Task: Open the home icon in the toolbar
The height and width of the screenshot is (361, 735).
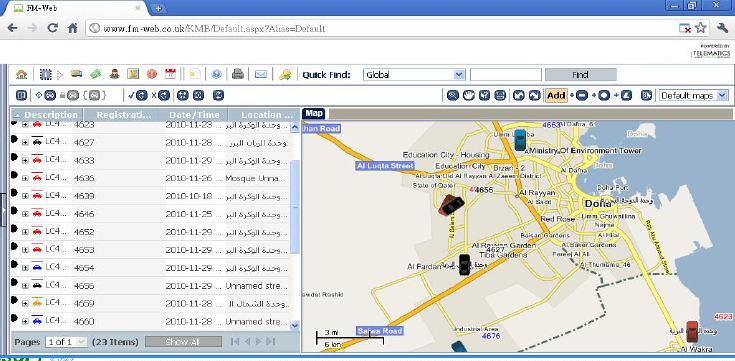Action: (x=21, y=75)
